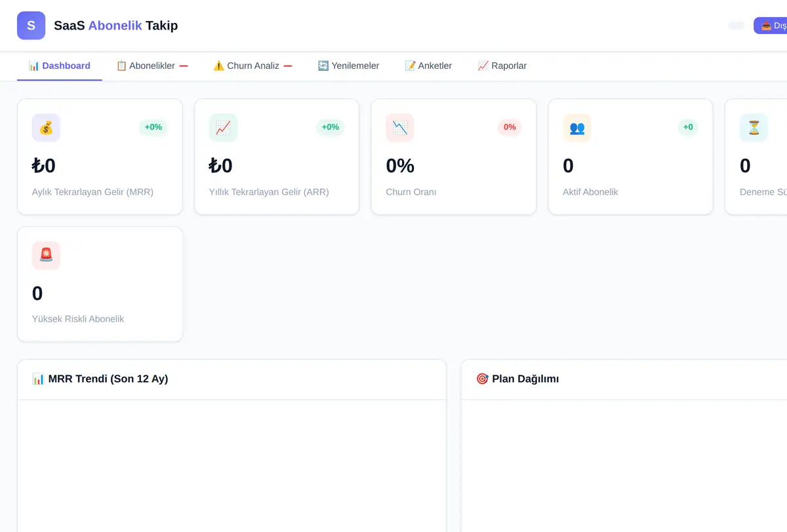The width and height of the screenshot is (787, 532).
Task: Click the Aylık Tekrarlayan Gelir (MRR) label
Action: tap(92, 192)
